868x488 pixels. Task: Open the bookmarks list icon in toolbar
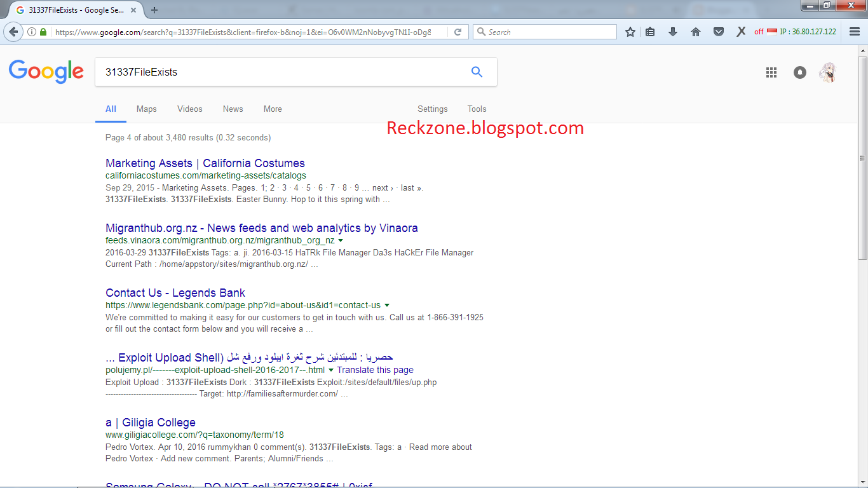pos(650,32)
